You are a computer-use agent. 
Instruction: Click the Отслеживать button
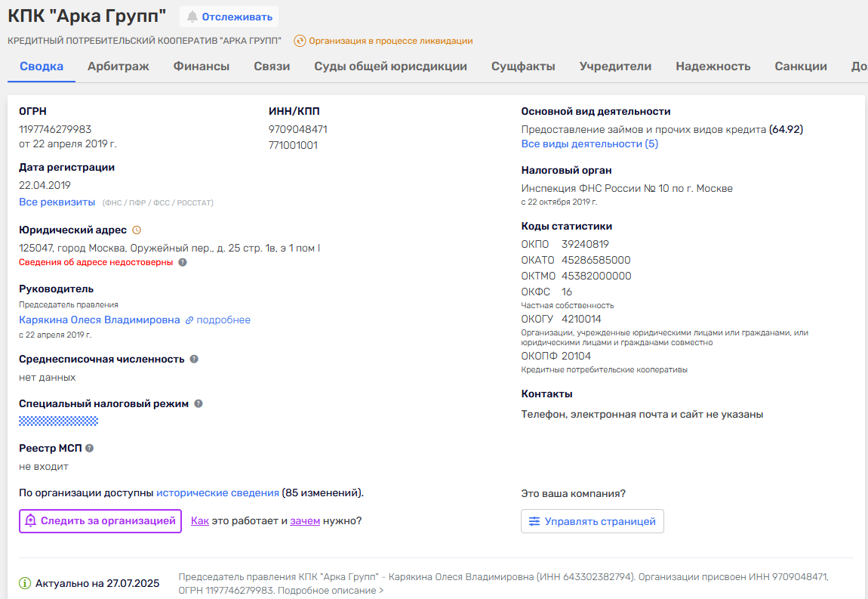[x=229, y=17]
